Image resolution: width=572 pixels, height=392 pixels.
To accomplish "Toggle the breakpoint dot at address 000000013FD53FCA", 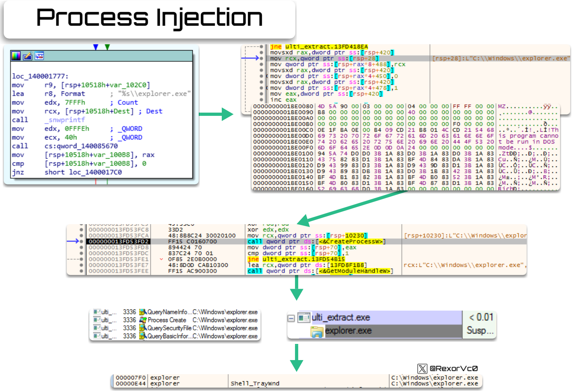I will pos(81,236).
